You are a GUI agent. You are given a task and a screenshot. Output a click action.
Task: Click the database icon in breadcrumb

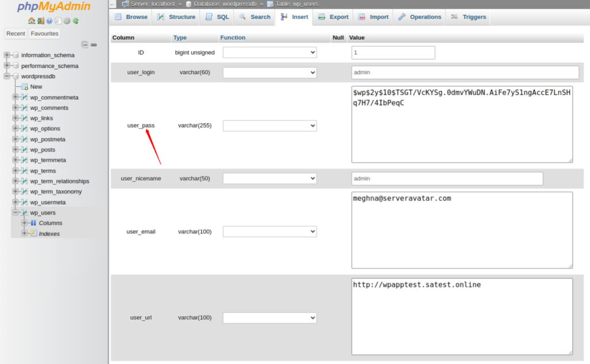point(189,4)
